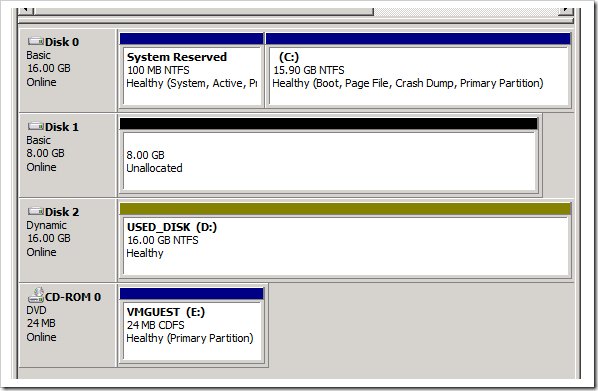Screen dimensions: 598x391
Task: Click the Disk 0 drive icon
Action: [x=35, y=41]
